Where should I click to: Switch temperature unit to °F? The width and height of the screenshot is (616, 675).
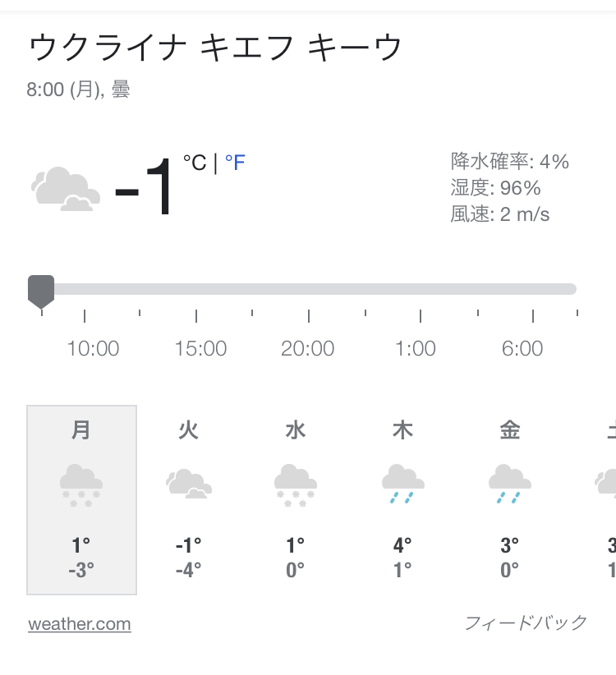pos(235,163)
